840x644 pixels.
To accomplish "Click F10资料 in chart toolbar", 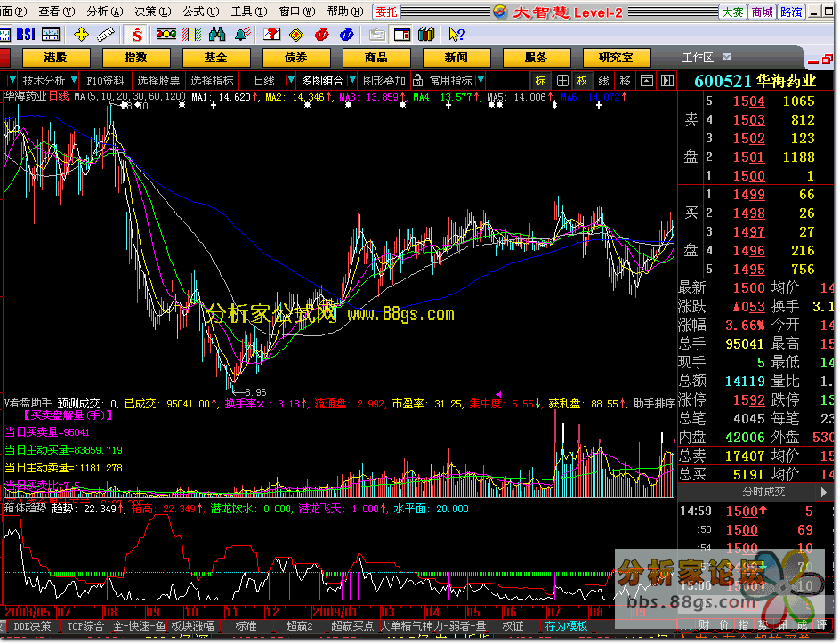I will (x=105, y=81).
